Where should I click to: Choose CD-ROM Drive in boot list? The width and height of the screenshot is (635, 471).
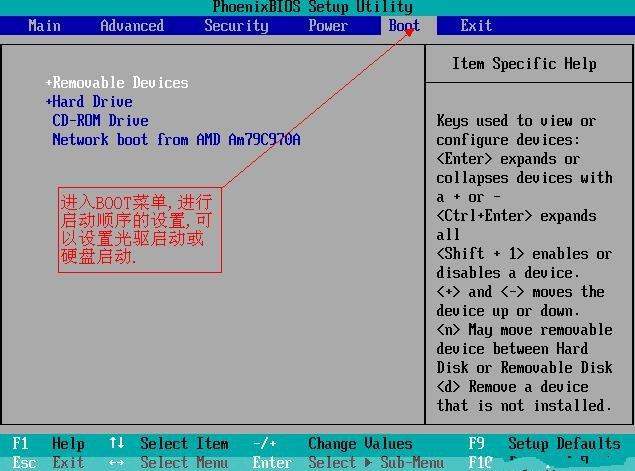pyautogui.click(x=100, y=121)
